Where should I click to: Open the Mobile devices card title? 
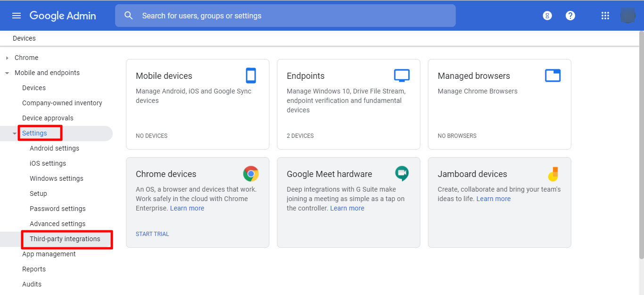click(x=164, y=76)
